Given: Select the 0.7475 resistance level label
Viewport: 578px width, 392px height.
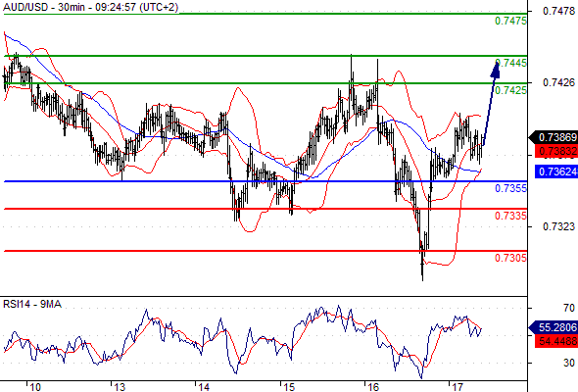Looking at the screenshot, I should pyautogui.click(x=510, y=21).
